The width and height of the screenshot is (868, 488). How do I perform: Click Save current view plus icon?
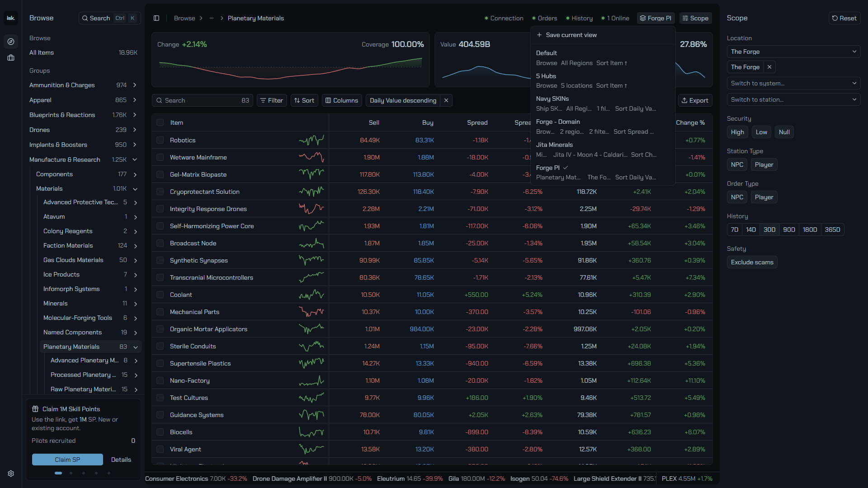[x=539, y=35]
